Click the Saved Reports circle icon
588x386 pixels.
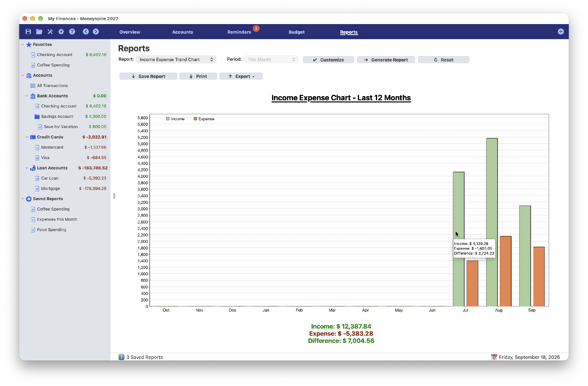pos(29,199)
